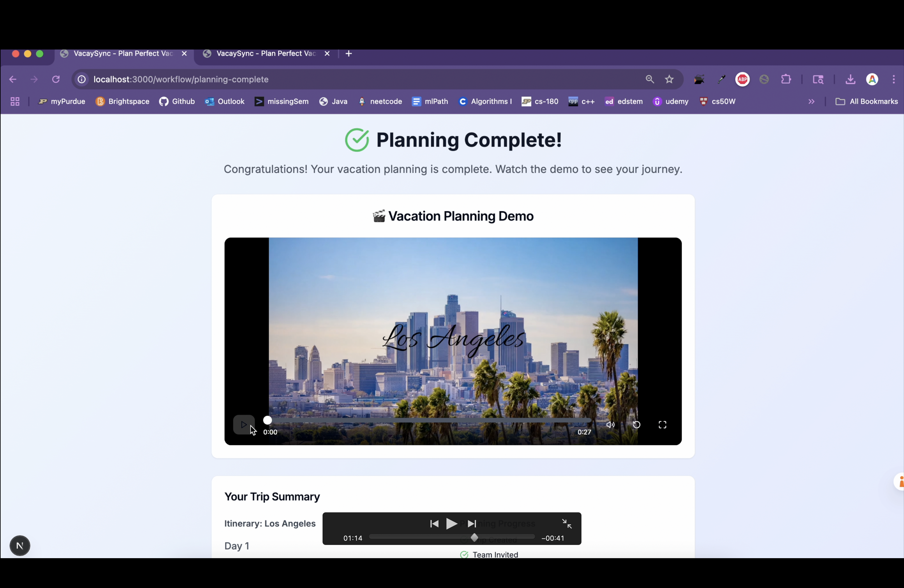Expand hidden bookmarks with double chevron
The image size is (904, 588).
(811, 101)
